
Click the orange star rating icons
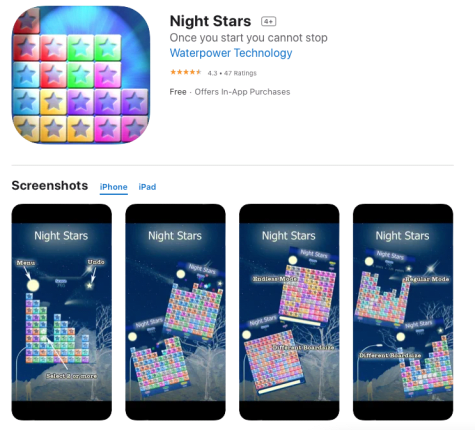click(186, 72)
